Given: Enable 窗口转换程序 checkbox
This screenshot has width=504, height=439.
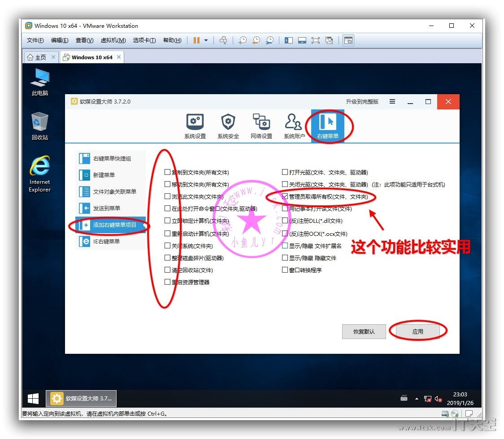Looking at the screenshot, I should 285,270.
